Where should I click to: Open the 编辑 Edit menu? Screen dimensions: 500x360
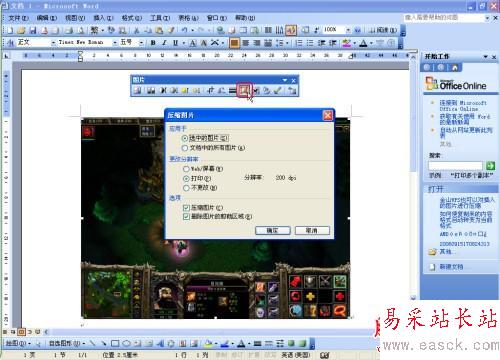click(x=47, y=18)
